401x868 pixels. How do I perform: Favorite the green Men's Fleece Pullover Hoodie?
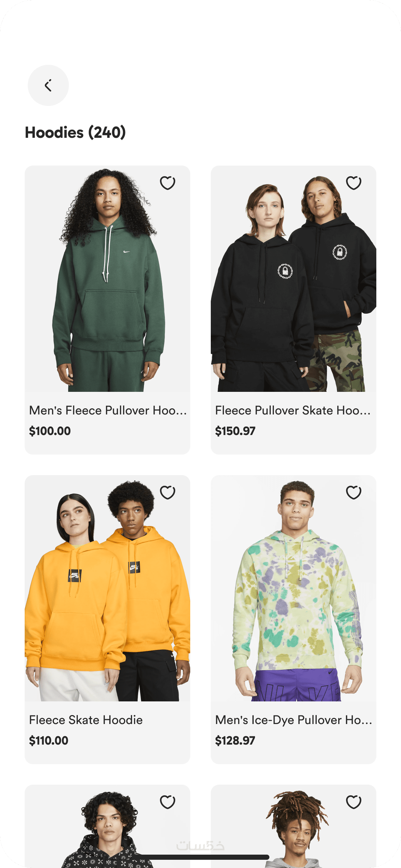tap(168, 183)
